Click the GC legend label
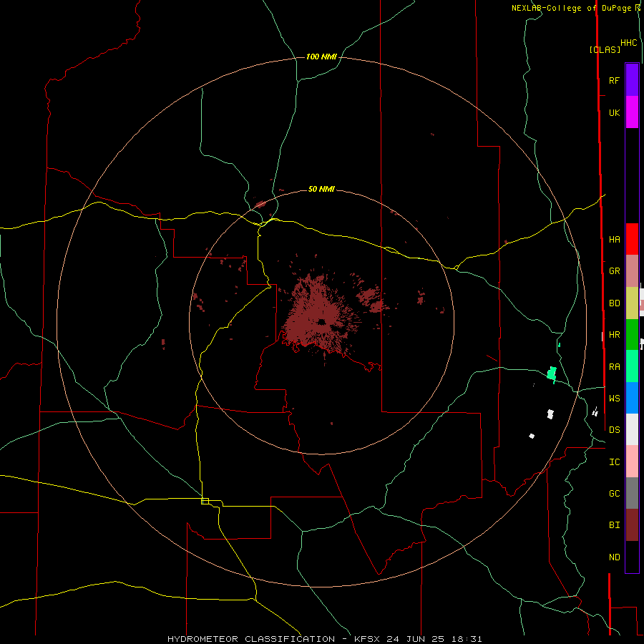 tap(614, 494)
